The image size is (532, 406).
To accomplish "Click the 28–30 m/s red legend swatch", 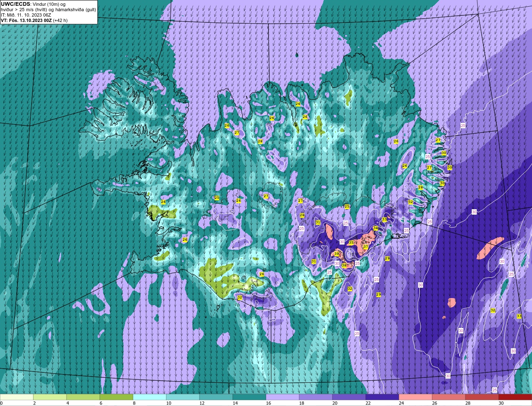I will [x=482, y=397].
